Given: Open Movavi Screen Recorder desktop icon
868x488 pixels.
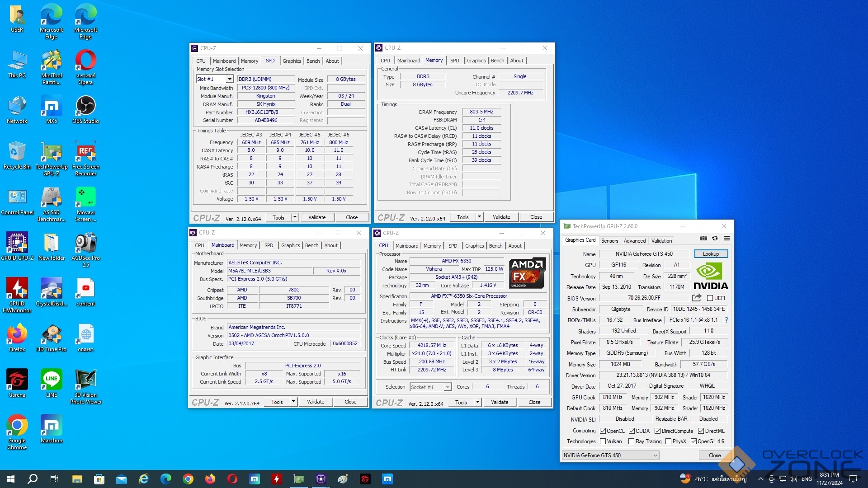Looking at the screenshot, I should pos(85,205).
